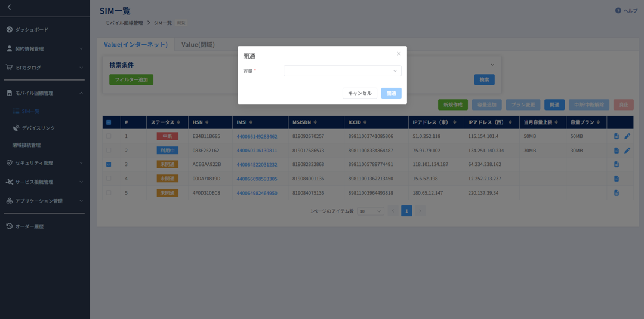
Task: Check the checkbox for row 5
Action: point(109,193)
